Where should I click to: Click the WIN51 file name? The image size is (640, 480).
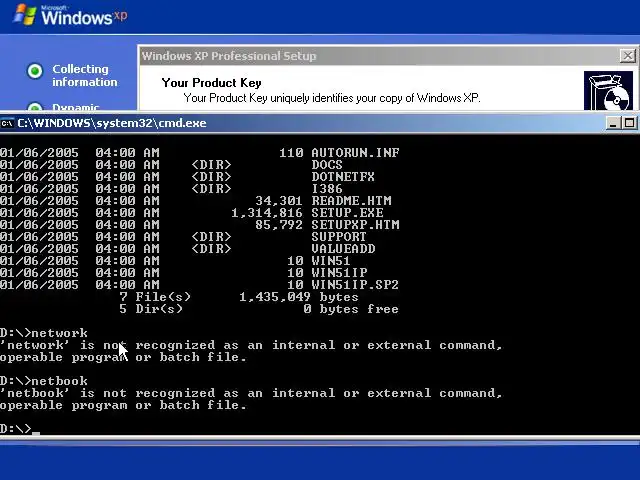331,261
